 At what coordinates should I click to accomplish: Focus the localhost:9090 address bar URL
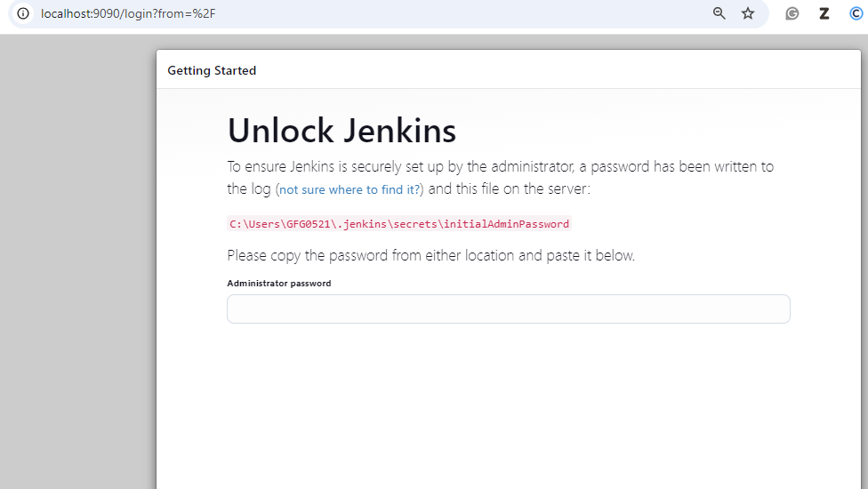tap(128, 13)
